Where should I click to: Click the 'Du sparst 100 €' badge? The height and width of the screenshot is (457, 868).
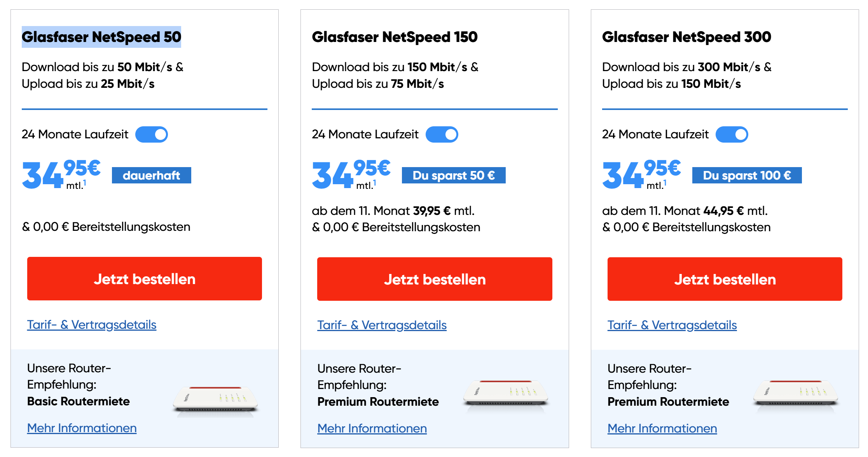tap(747, 175)
